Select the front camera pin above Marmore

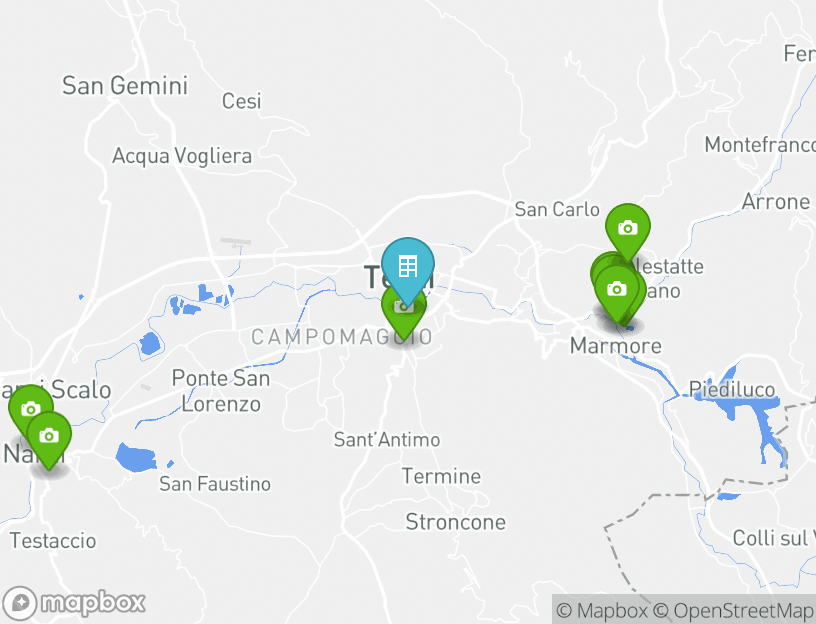[x=617, y=291]
